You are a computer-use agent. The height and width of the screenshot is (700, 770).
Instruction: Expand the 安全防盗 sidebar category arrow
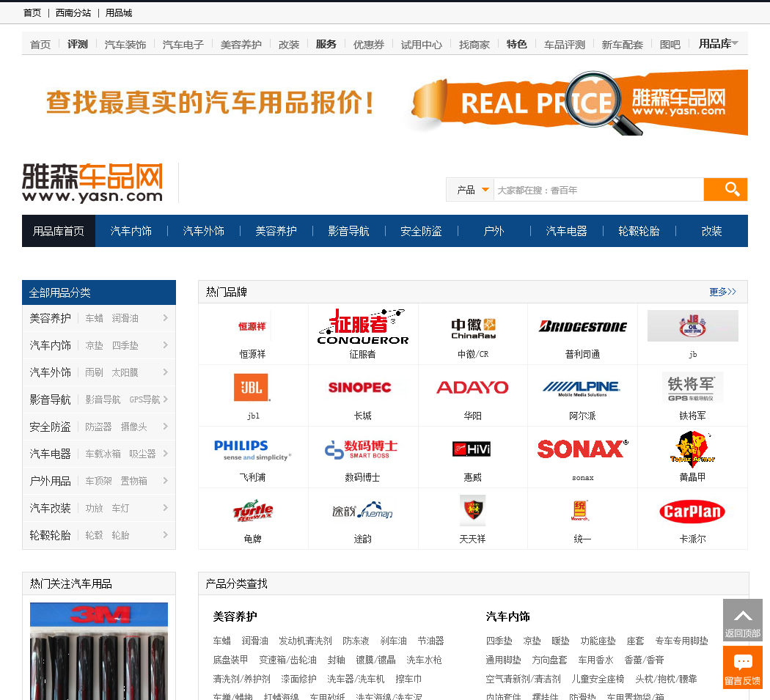166,426
